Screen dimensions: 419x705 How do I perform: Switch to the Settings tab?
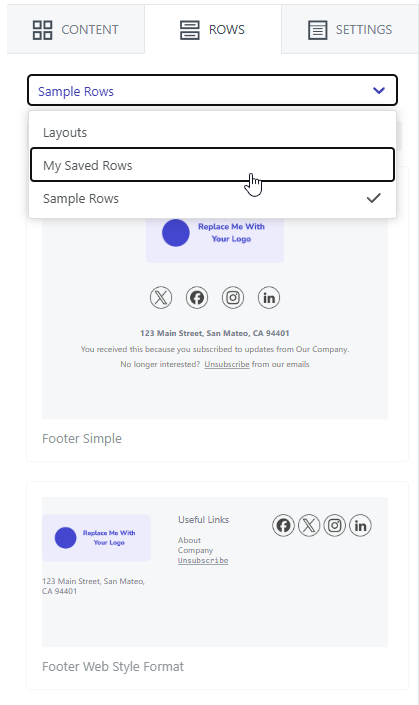(350, 30)
